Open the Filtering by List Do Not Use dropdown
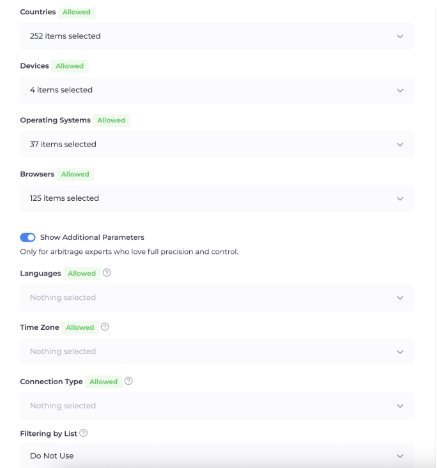Viewport: 437px width, 468px height. click(217, 456)
